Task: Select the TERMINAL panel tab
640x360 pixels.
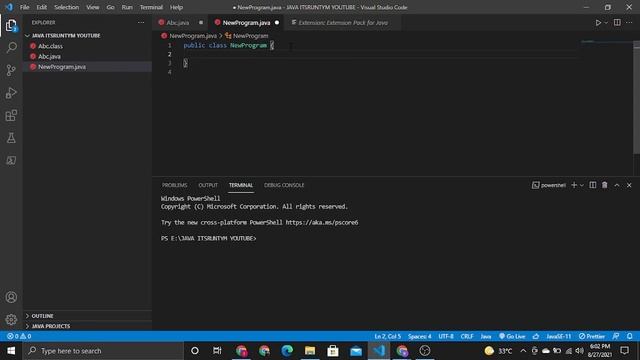Action: click(241, 185)
